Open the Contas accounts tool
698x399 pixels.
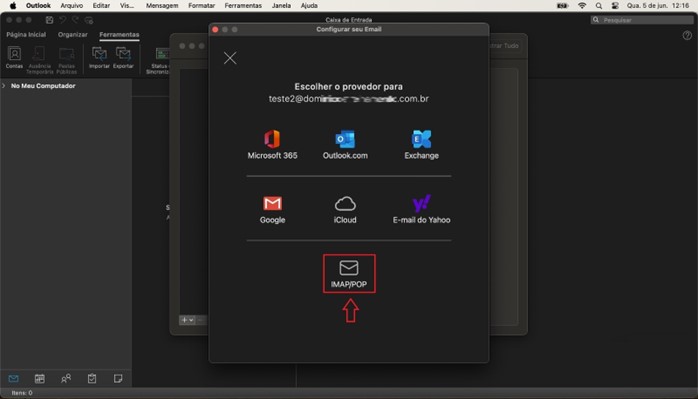(14, 58)
